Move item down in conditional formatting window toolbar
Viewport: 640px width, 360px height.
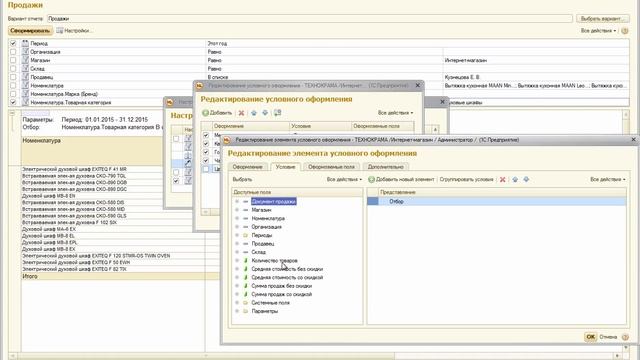pos(265,113)
